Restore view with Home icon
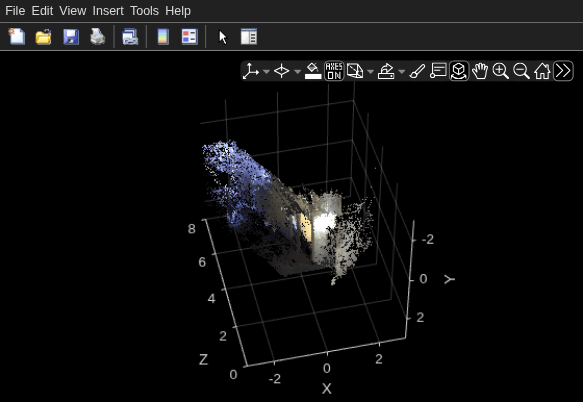Screen dimensions: 583x402 (542, 71)
